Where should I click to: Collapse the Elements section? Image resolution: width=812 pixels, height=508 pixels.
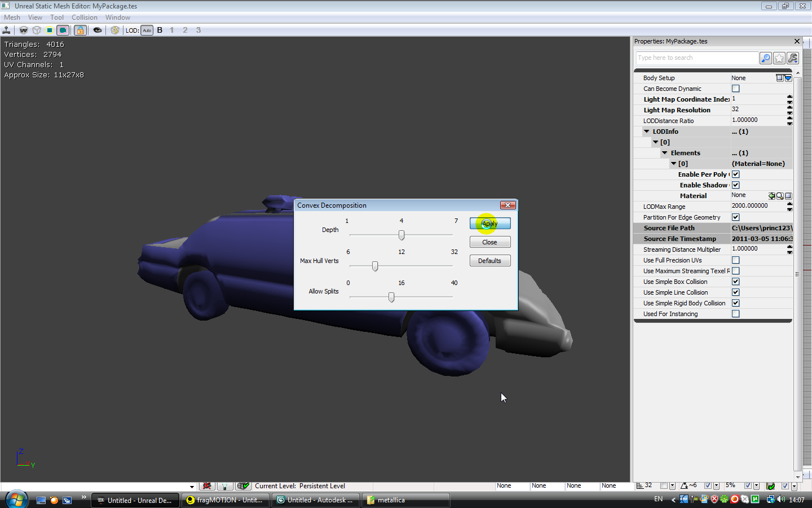[x=664, y=153]
